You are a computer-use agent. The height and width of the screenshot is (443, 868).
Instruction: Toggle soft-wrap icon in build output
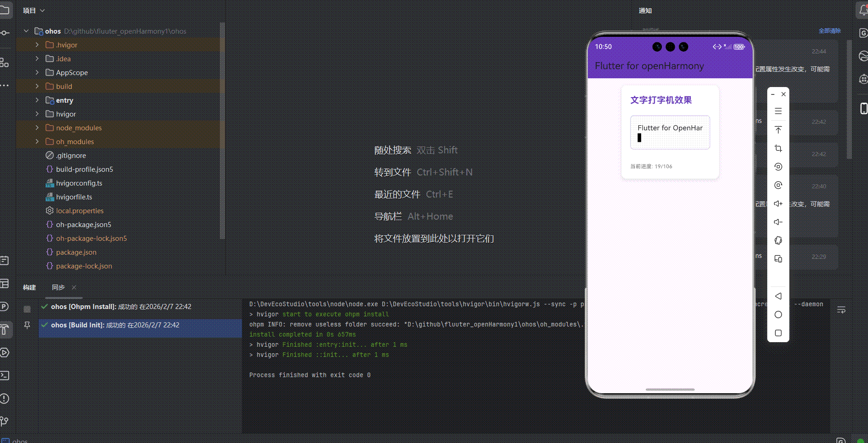[841, 310]
